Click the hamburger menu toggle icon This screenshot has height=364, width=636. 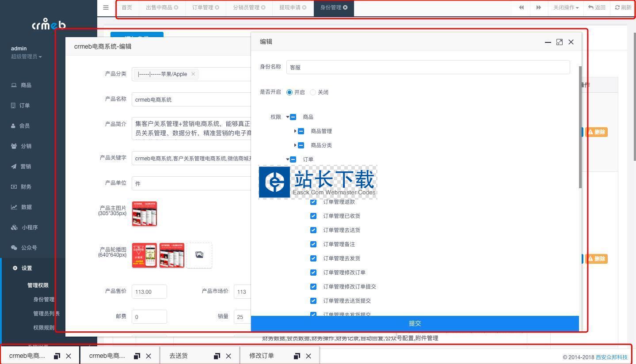tap(106, 8)
